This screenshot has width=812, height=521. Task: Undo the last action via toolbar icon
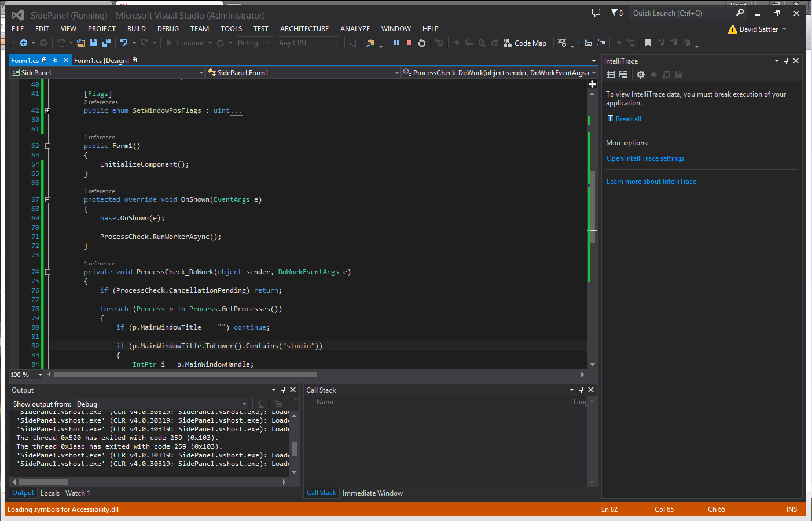tap(124, 43)
